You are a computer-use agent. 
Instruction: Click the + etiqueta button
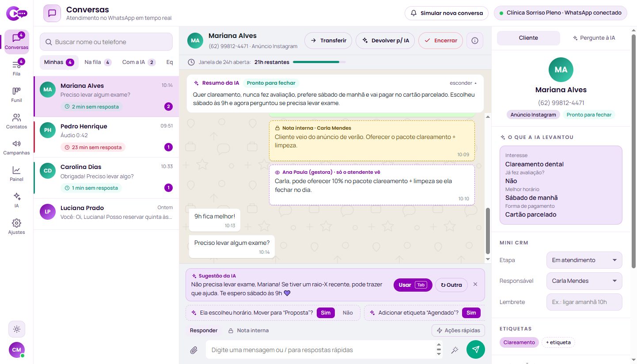[558, 342]
